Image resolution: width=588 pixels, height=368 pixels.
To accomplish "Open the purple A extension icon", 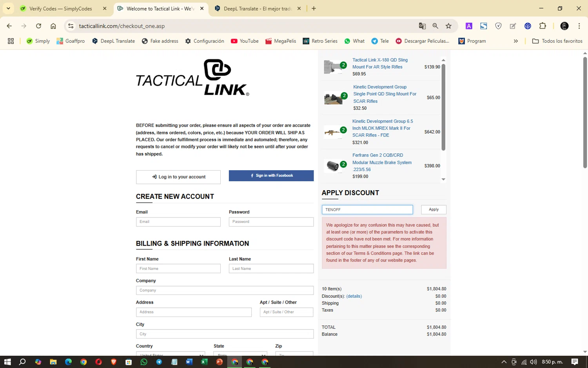I will [x=469, y=26].
